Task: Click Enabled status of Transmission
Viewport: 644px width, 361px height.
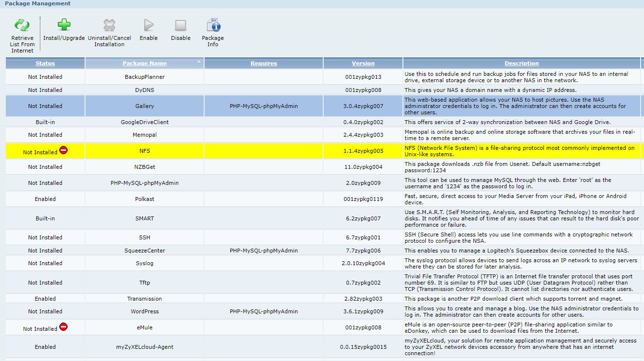Action: pos(45,299)
